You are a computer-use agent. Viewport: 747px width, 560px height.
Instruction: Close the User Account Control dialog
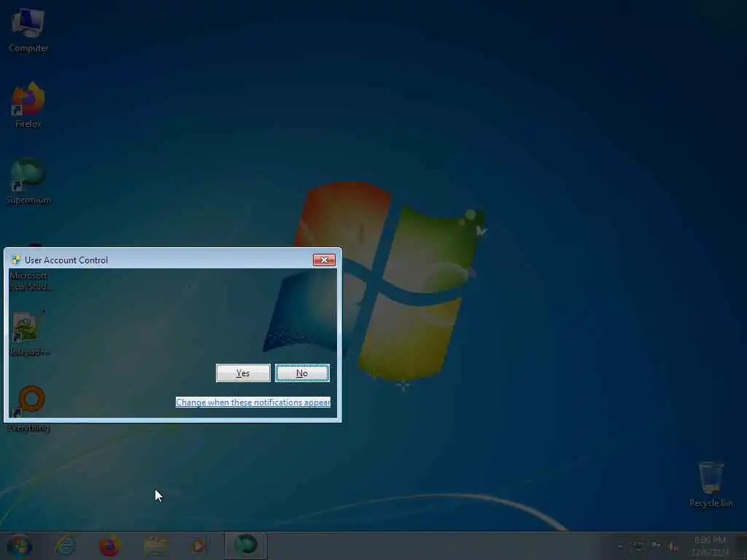(324, 260)
